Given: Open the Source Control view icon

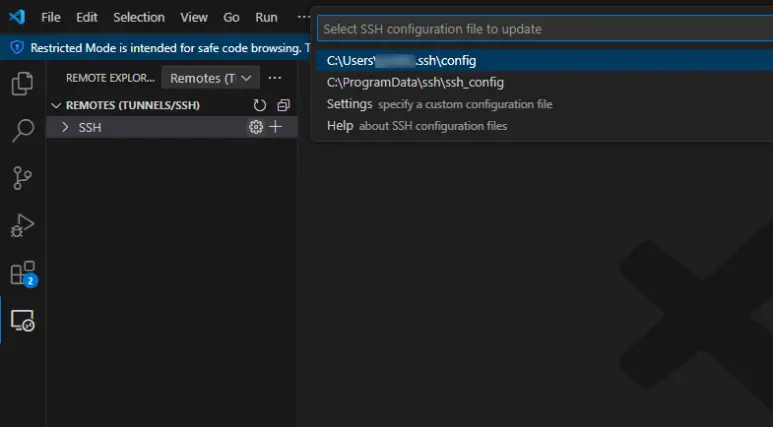Looking at the screenshot, I should coord(22,178).
